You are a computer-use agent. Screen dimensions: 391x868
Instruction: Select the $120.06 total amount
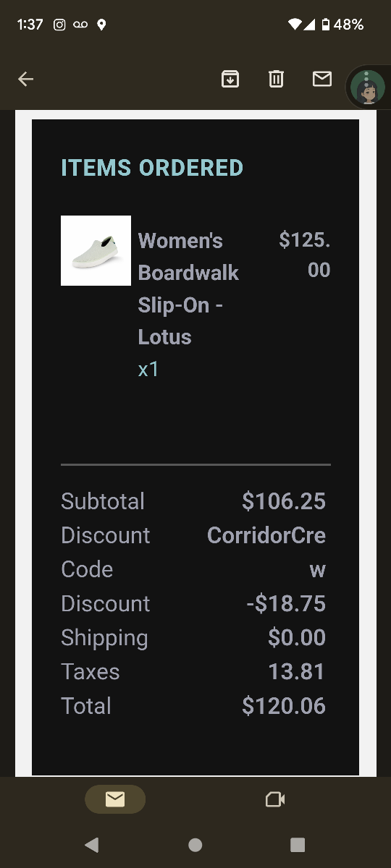[x=284, y=706]
